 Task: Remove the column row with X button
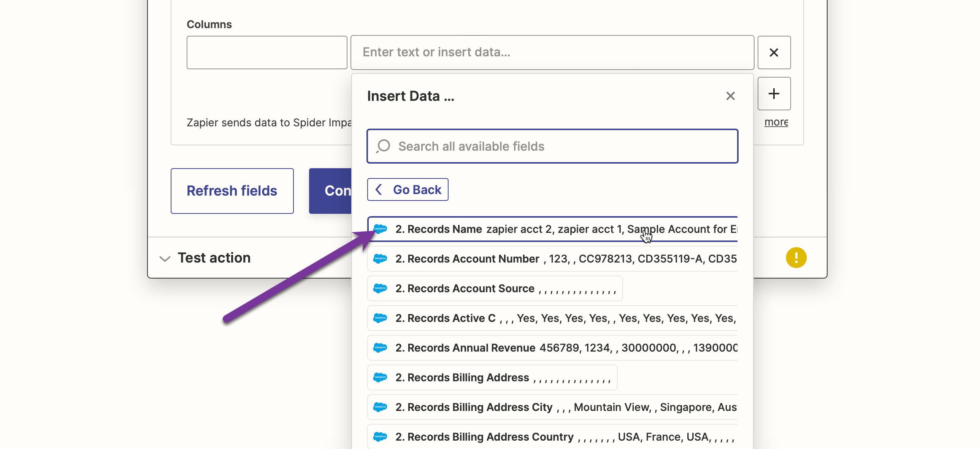point(774,53)
